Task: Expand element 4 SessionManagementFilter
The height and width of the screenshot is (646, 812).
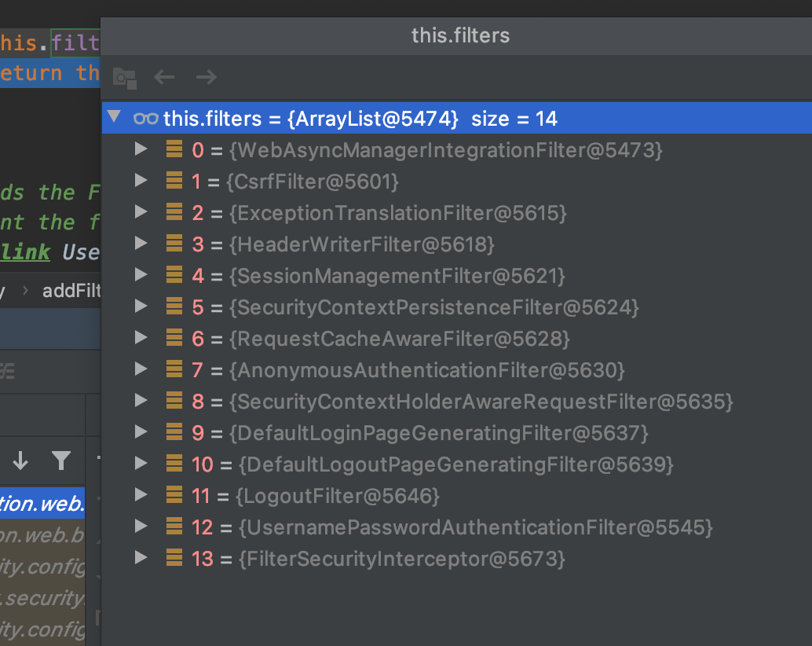Action: pos(141,274)
